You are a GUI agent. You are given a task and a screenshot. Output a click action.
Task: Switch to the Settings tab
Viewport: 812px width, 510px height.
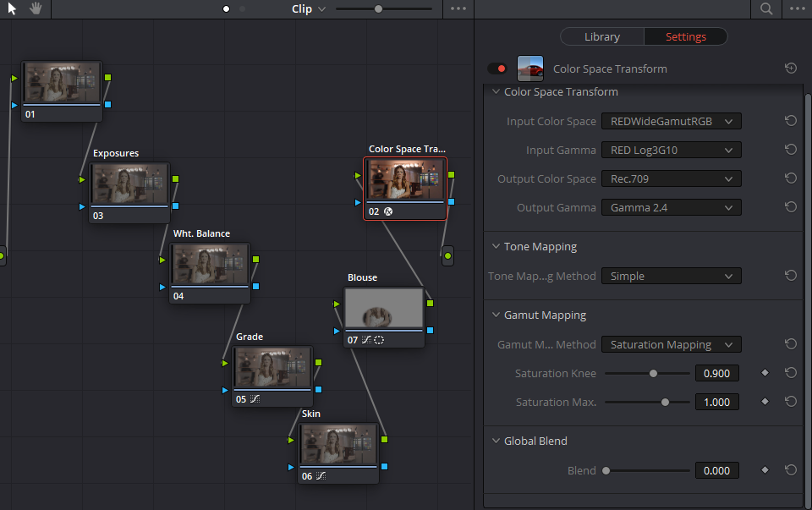(x=686, y=36)
